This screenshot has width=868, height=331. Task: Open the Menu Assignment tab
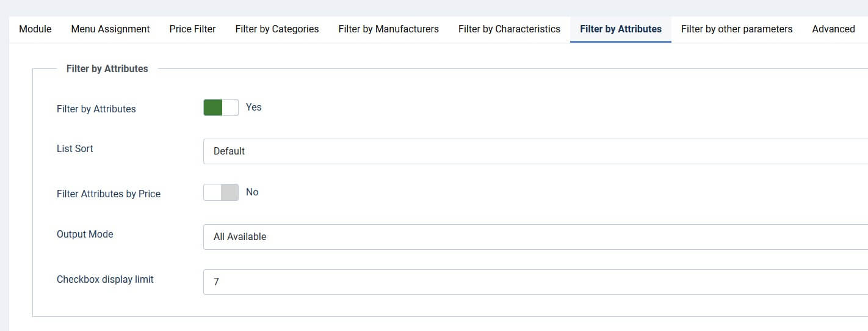pos(110,29)
